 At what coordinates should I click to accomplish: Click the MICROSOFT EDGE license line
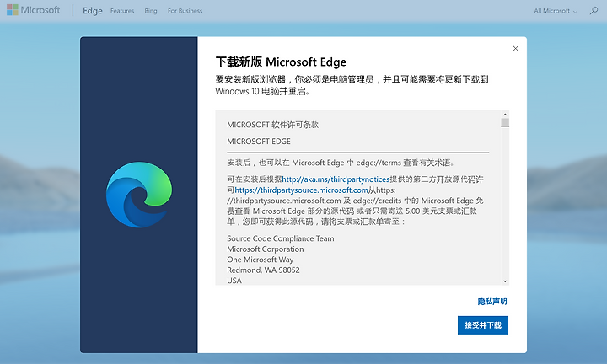coord(259,142)
